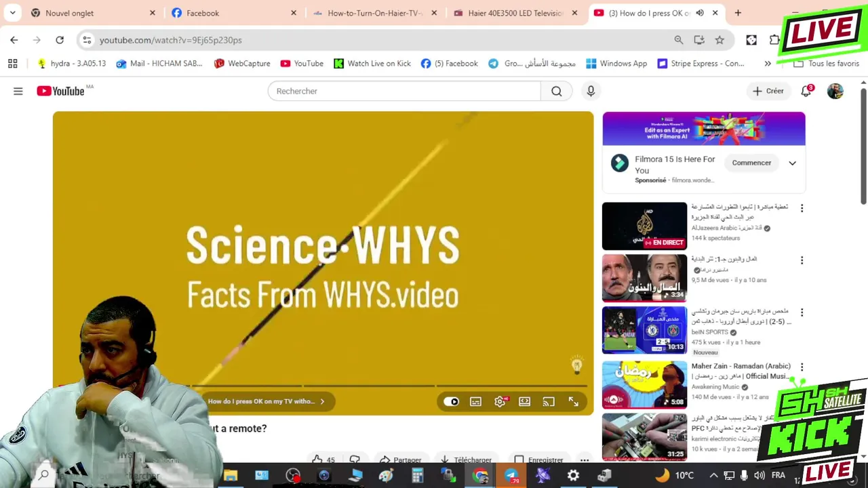Open options for the Maher Zain video
The image size is (868, 488).
(x=802, y=367)
